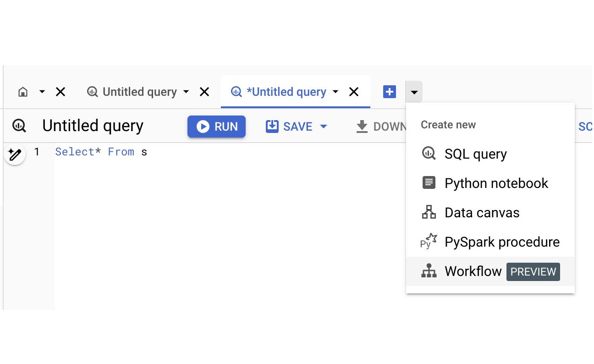Select SQL query from Create new menu
Image resolution: width=594 pixels, height=364 pixels.
[475, 154]
